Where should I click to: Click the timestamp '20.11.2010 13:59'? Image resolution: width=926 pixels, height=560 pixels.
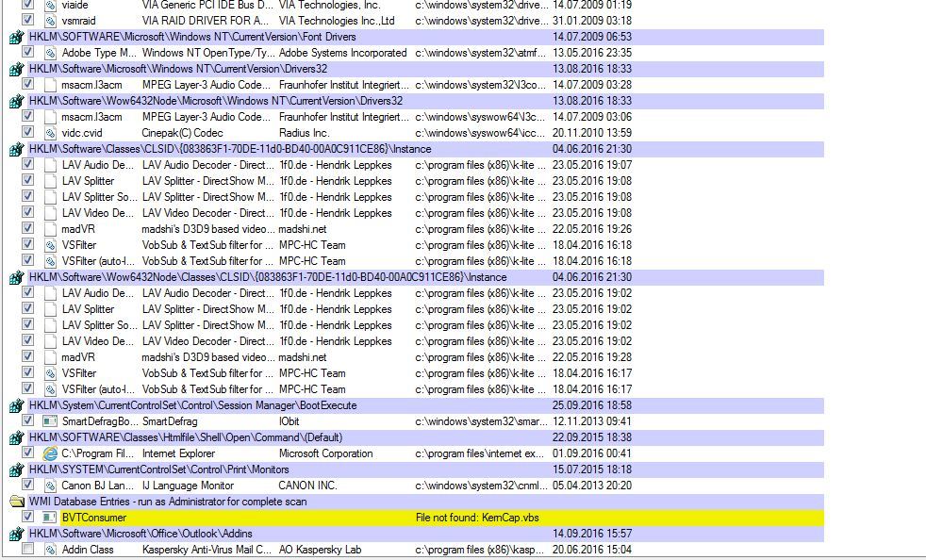pos(592,133)
